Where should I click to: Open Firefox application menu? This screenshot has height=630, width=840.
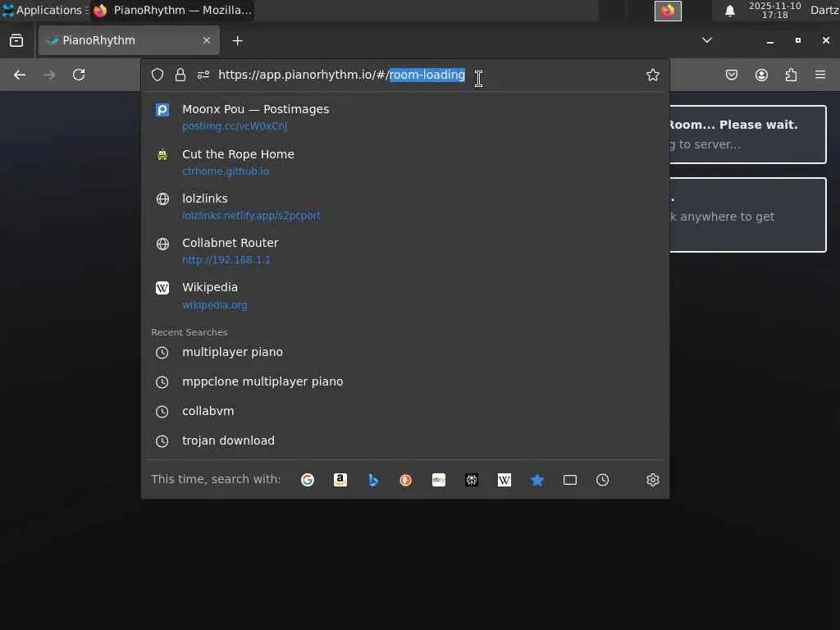click(x=820, y=75)
